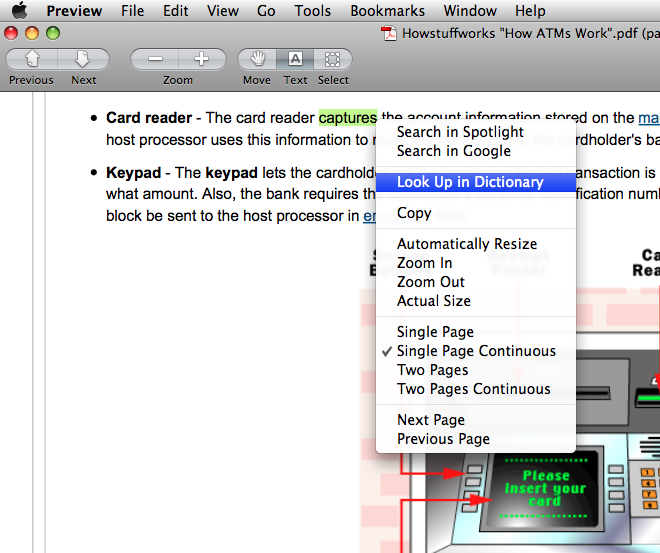Open the Help menu
660x553 pixels.
coord(530,11)
